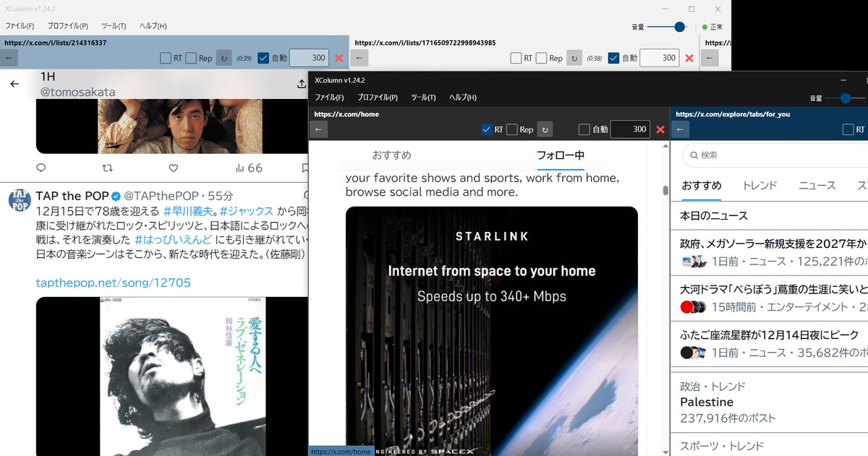868x456 pixels.
Task: Uncheck RT in the x.com/home column
Action: (487, 129)
